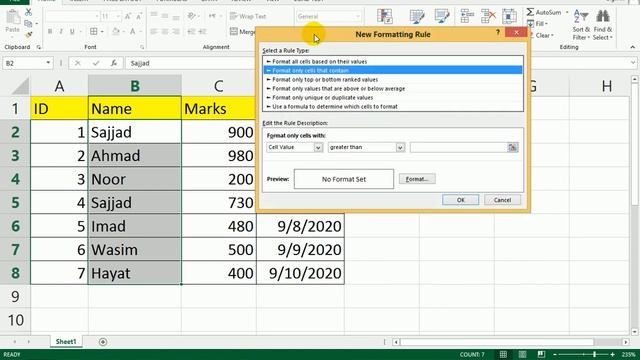
Task: Click the Align Right icon
Action: tap(176, 31)
